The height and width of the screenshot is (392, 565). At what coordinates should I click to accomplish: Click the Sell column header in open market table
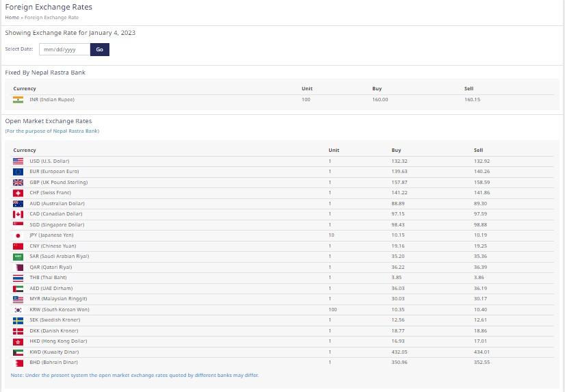coord(478,150)
